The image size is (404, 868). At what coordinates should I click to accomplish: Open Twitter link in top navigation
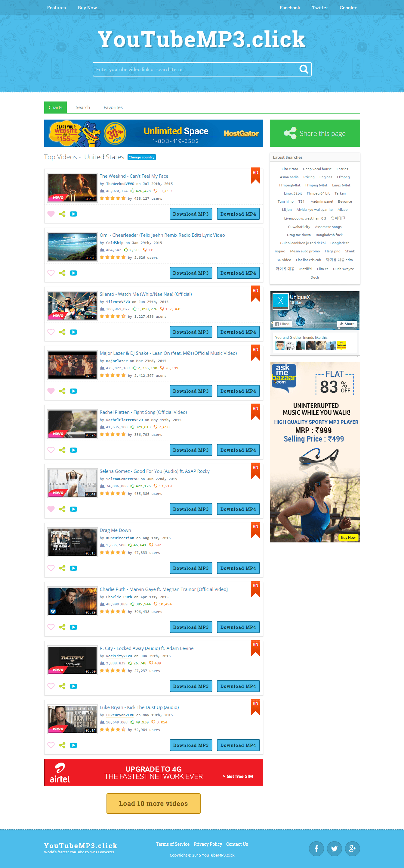click(320, 8)
